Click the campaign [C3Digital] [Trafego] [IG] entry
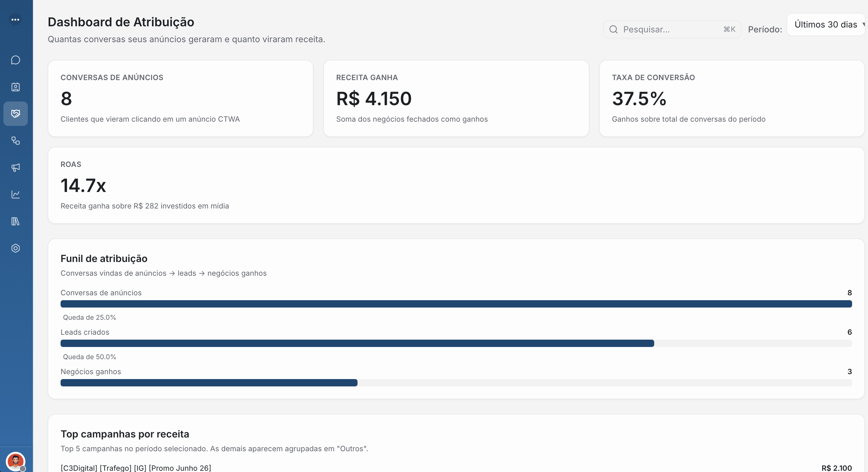The width and height of the screenshot is (868, 472). [x=135, y=468]
